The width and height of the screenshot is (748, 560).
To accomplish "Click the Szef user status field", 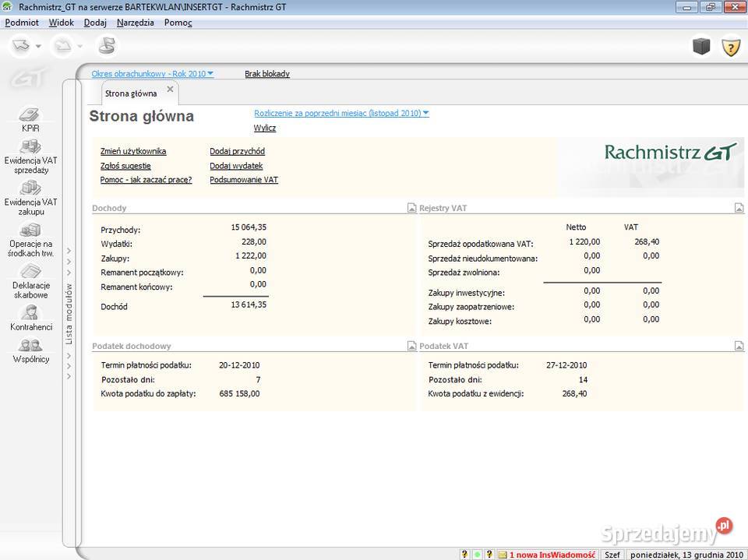I will tap(612, 555).
